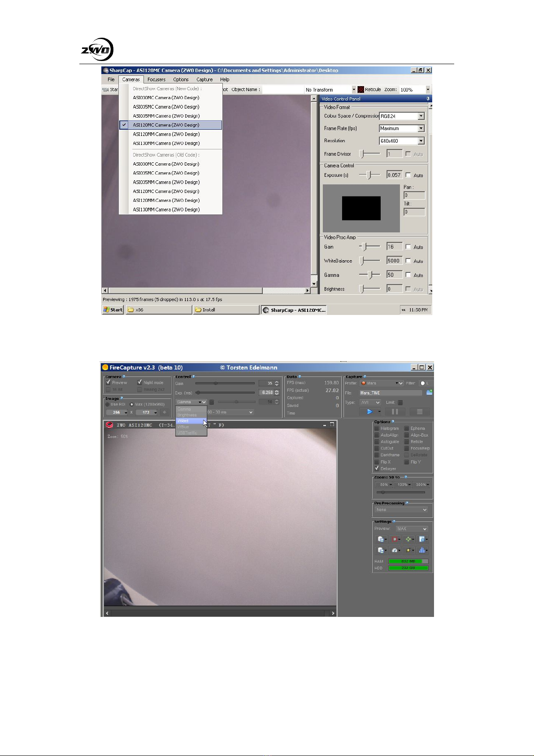
Task: Choose USBTraffic in the control dropdown list
Action: pos(191,433)
